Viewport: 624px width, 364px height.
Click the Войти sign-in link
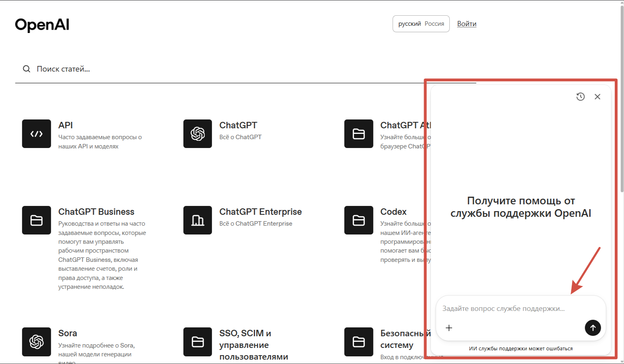(467, 24)
